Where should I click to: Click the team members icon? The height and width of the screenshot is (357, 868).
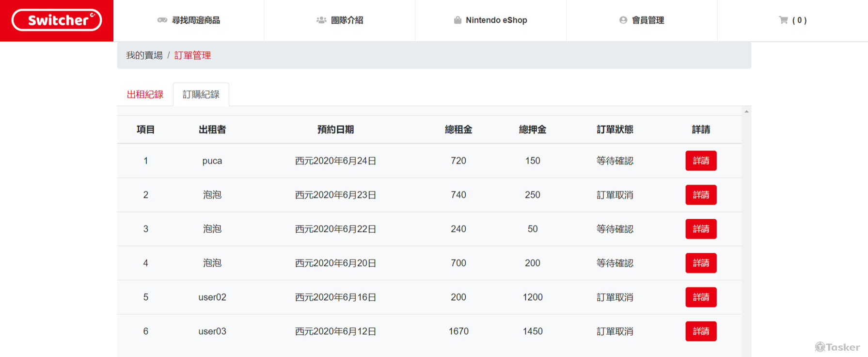321,20
